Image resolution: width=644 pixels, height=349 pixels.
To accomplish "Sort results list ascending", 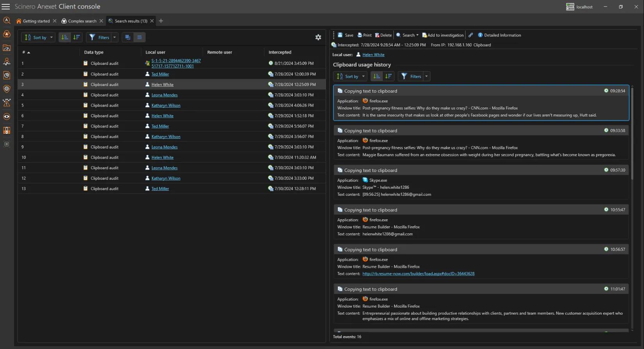I will tap(65, 37).
